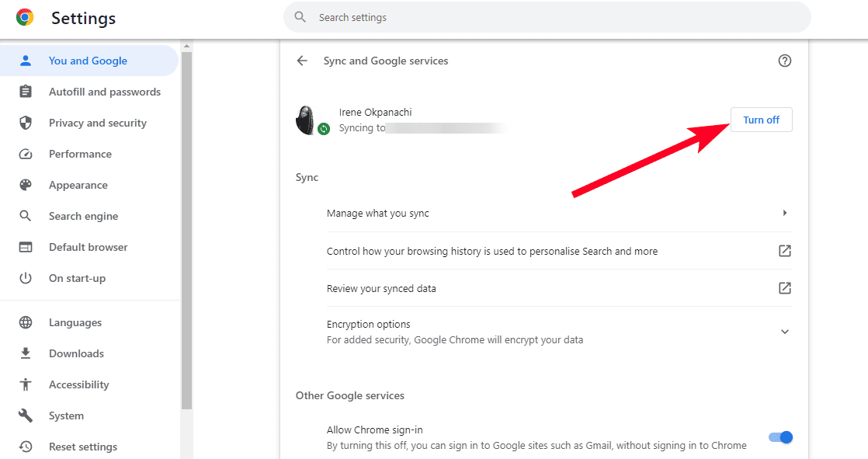
Task: Click the Search settings input field
Action: click(x=547, y=17)
